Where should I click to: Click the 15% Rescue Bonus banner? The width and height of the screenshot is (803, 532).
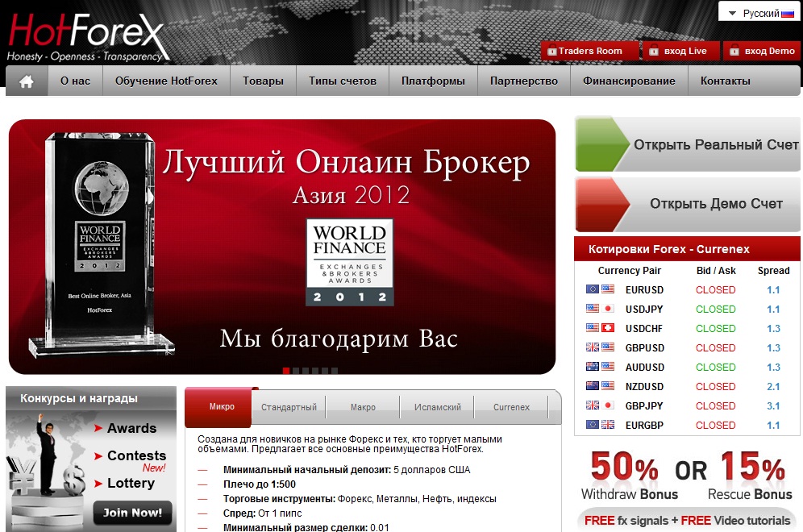750,475
